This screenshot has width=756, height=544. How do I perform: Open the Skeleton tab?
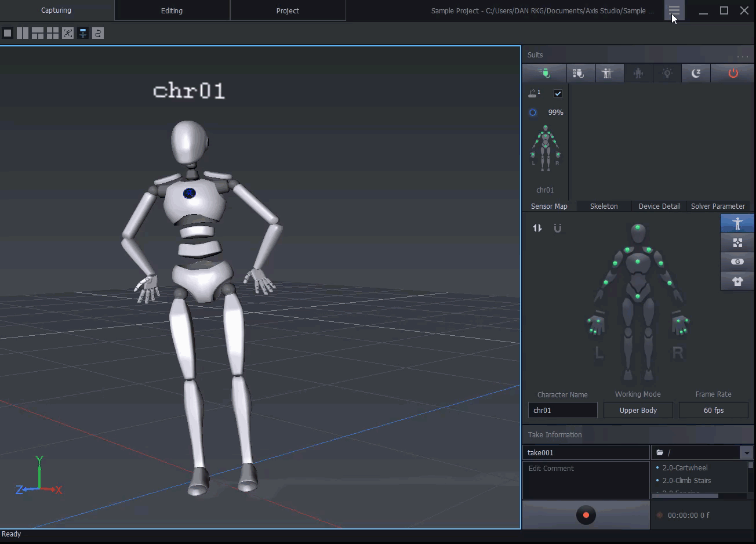tap(604, 206)
